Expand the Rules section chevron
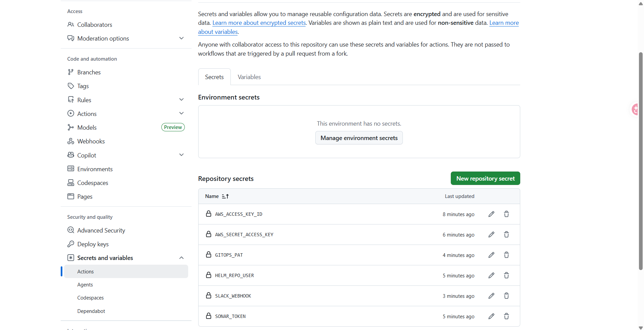The image size is (644, 330). 181,100
